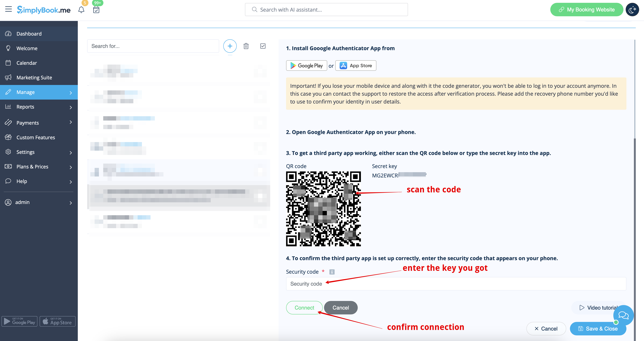Expand the Reports menu chevron
Viewport: 644px width, 341px height.
tap(71, 107)
